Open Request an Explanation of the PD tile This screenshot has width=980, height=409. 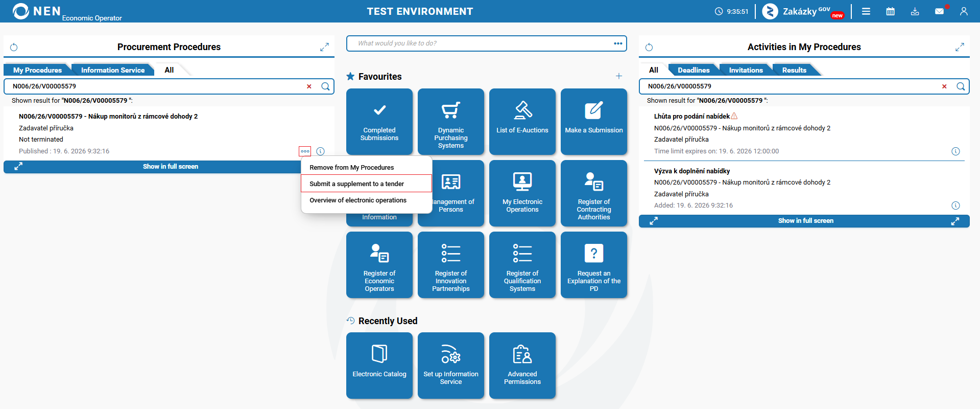coord(594,265)
